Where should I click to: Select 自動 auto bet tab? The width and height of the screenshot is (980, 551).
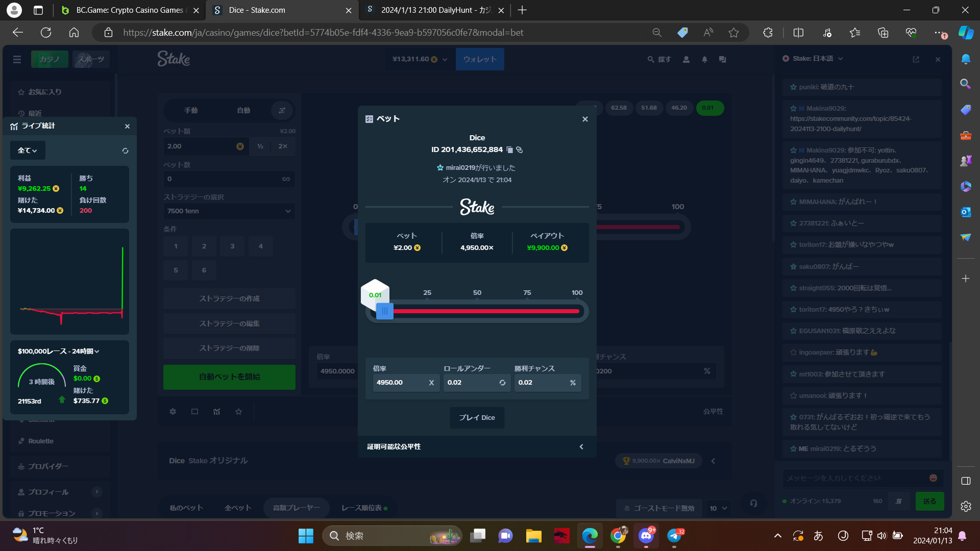pos(243,110)
